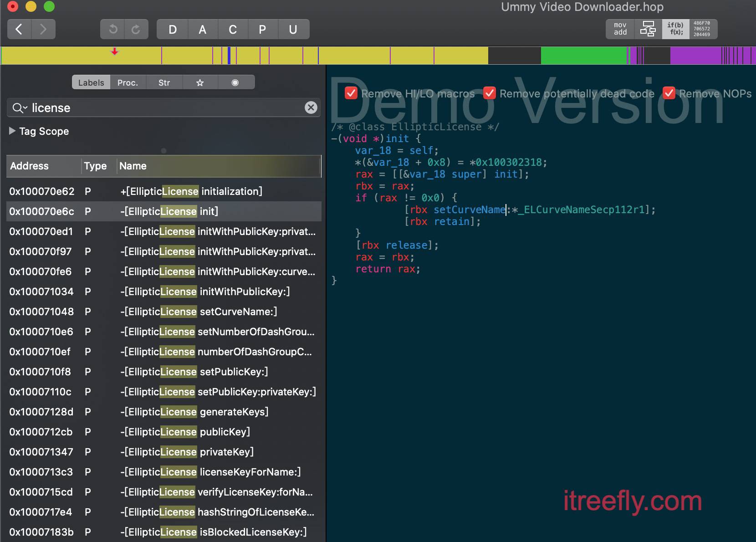Select +[EllipticLicense initialization] row

164,191
